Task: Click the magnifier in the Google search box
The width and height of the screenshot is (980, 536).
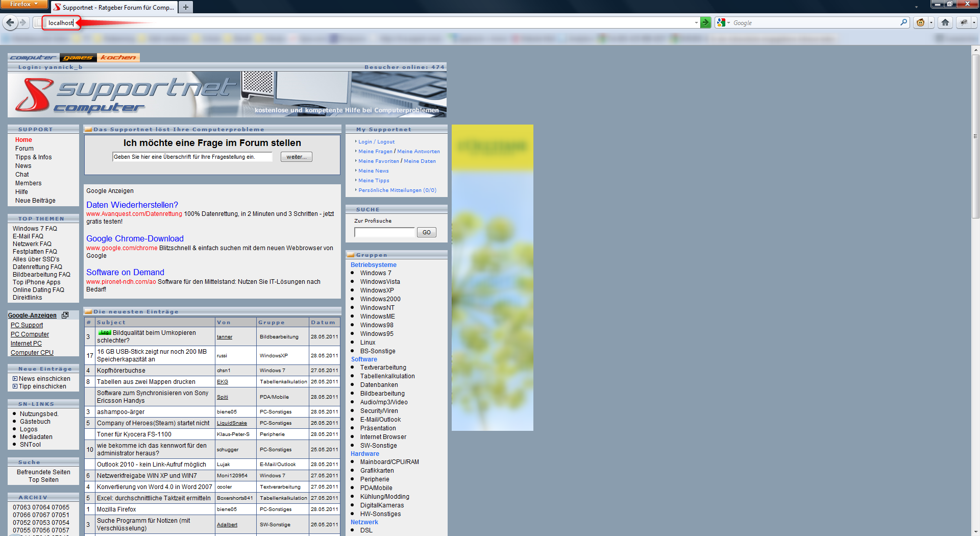Action: click(x=904, y=22)
